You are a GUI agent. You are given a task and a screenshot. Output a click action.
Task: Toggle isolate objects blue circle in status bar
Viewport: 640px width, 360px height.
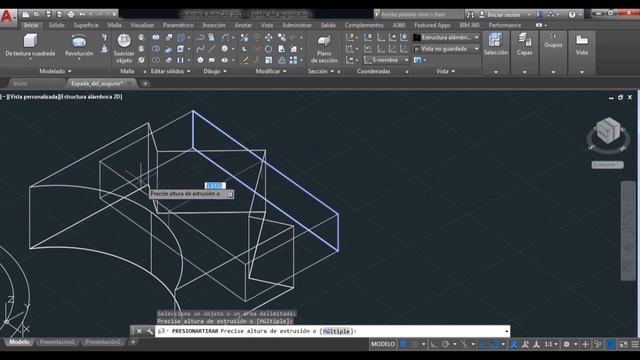click(611, 344)
